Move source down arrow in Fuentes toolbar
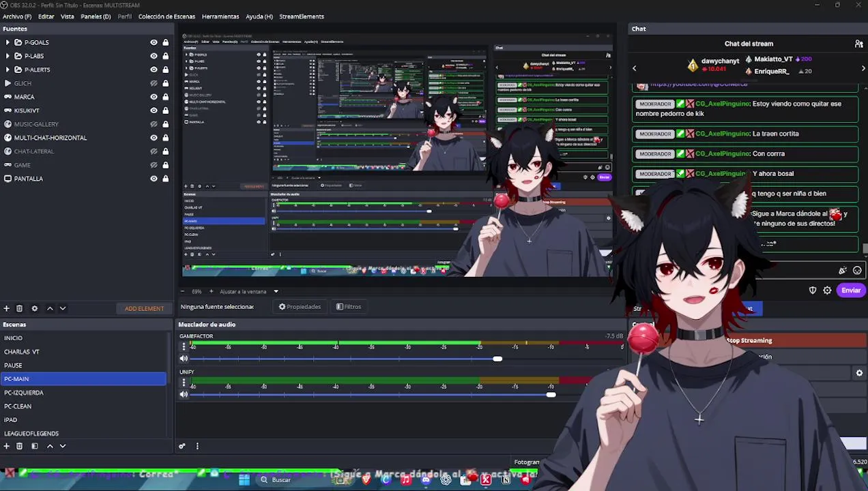The image size is (868, 491). 62,308
